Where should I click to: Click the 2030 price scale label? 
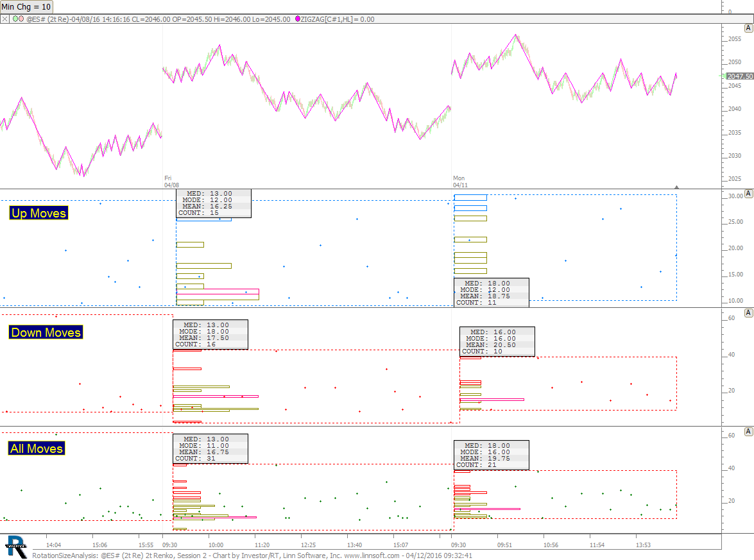734,156
